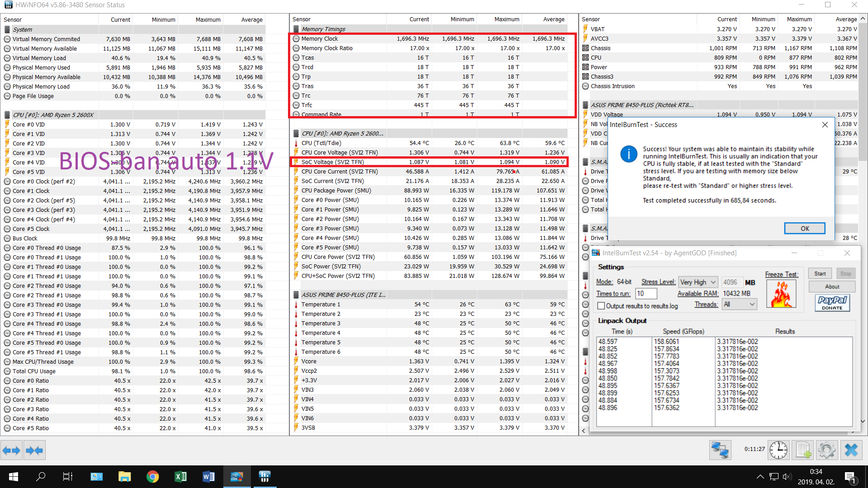
Task: Select the Bus Clock sensor row
Action: click(x=134, y=238)
